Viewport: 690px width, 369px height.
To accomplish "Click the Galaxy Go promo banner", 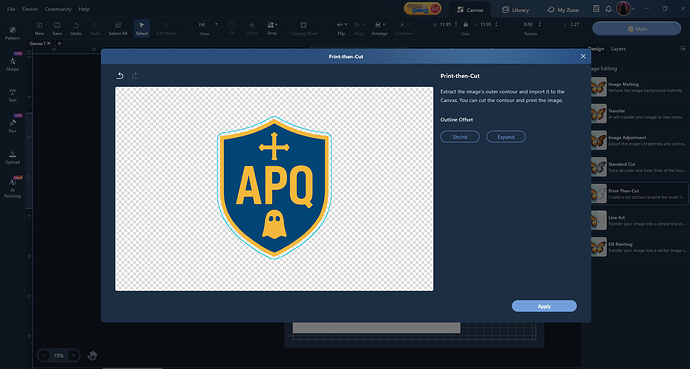I will coord(422,9).
